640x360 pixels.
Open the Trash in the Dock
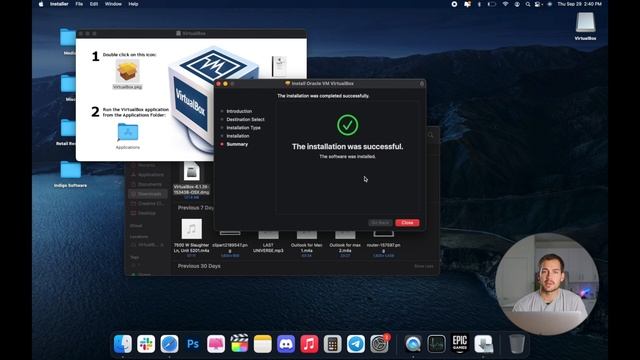(x=517, y=344)
